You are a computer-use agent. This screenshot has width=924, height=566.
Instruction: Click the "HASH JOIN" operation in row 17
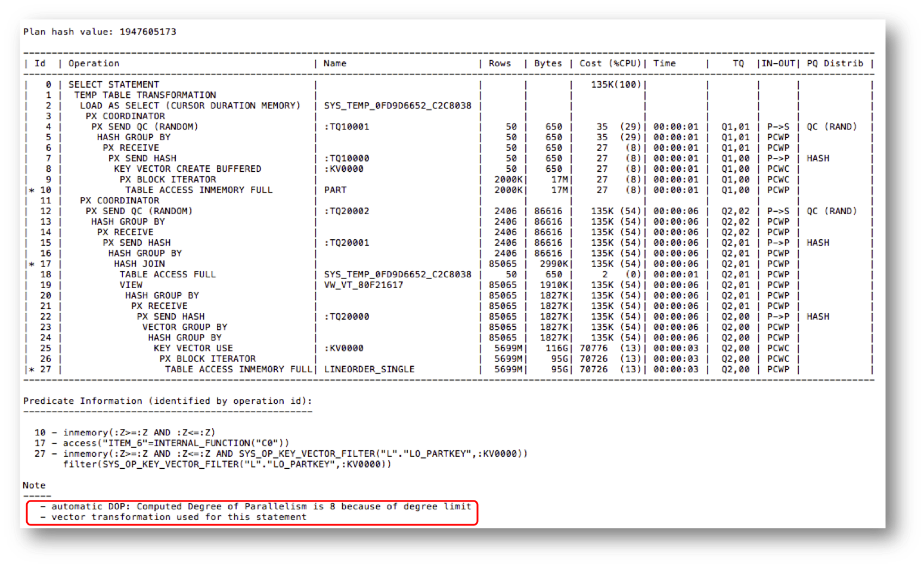[x=139, y=264]
